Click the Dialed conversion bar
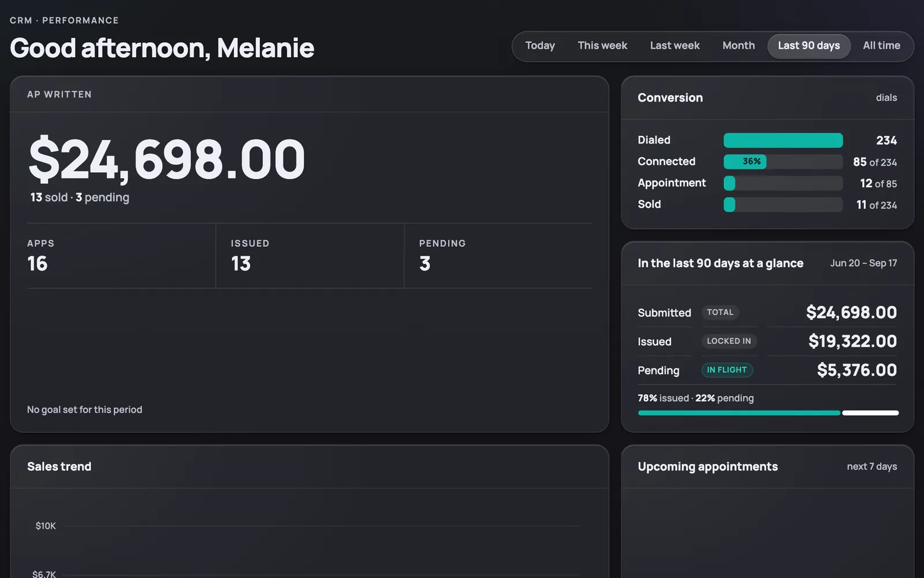924x578 pixels. click(x=783, y=140)
